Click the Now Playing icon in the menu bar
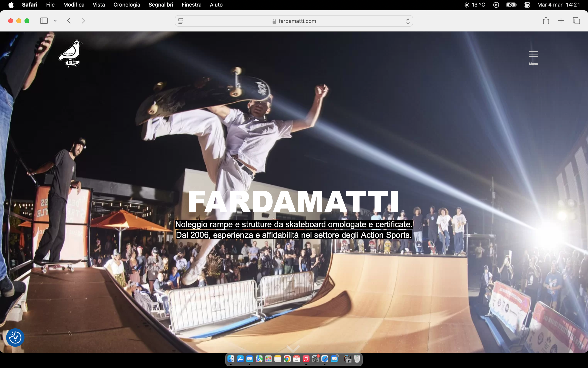588x368 pixels. [x=496, y=5]
